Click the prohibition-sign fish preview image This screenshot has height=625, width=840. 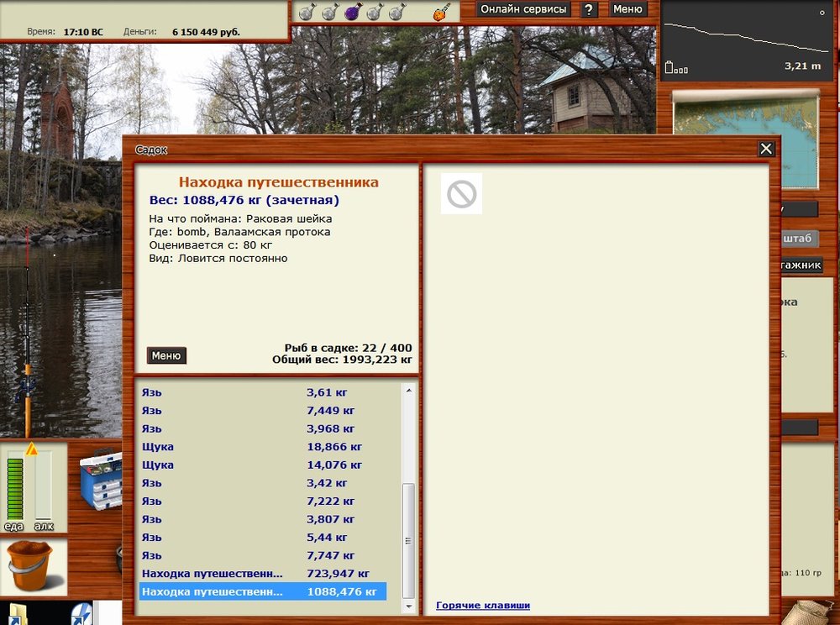(x=460, y=193)
